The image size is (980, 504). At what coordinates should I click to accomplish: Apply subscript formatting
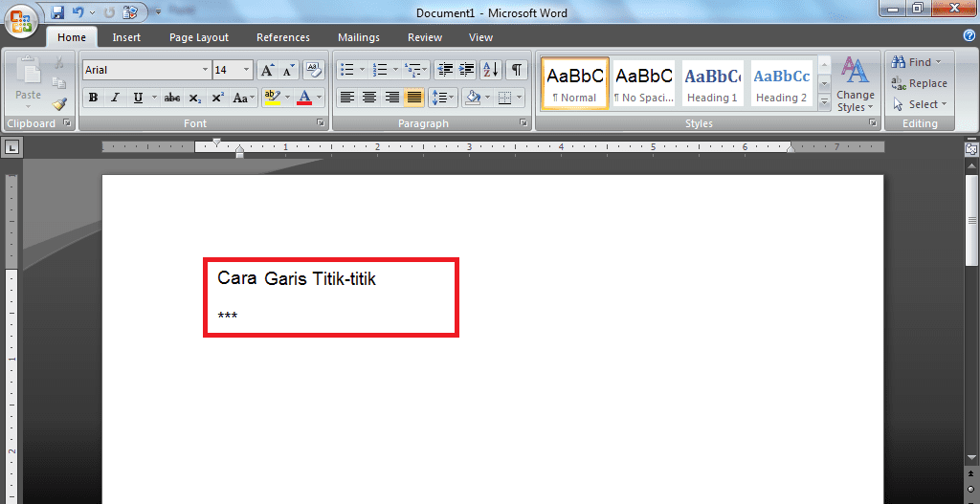coord(195,98)
